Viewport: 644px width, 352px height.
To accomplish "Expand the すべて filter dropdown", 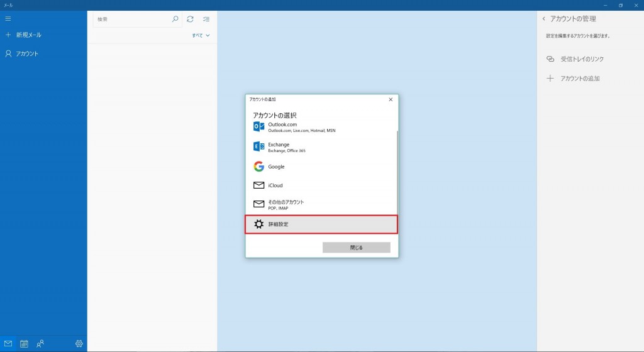I will coord(201,36).
